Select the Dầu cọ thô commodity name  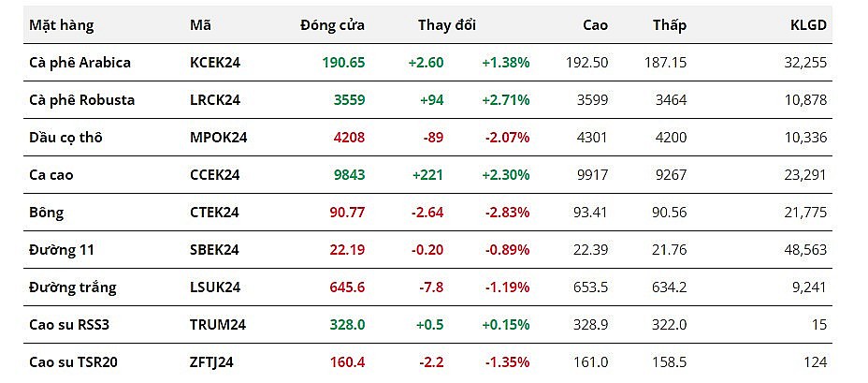pos(65,138)
